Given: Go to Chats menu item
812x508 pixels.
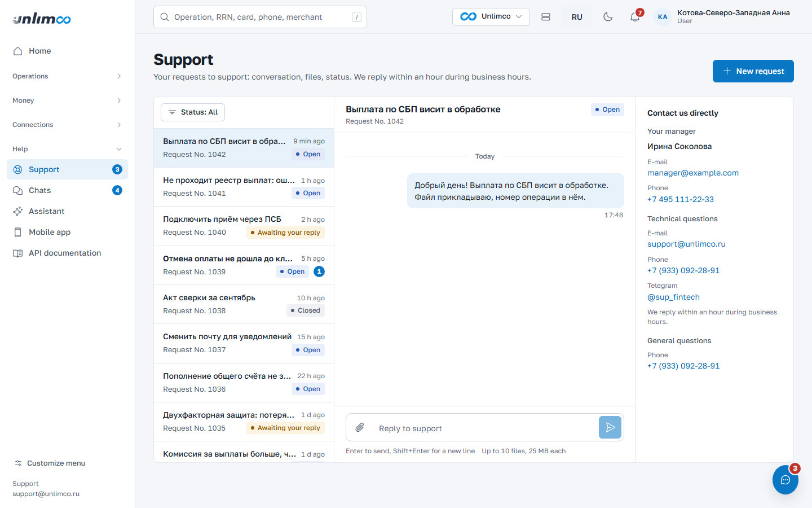Looking at the screenshot, I should click(x=68, y=190).
